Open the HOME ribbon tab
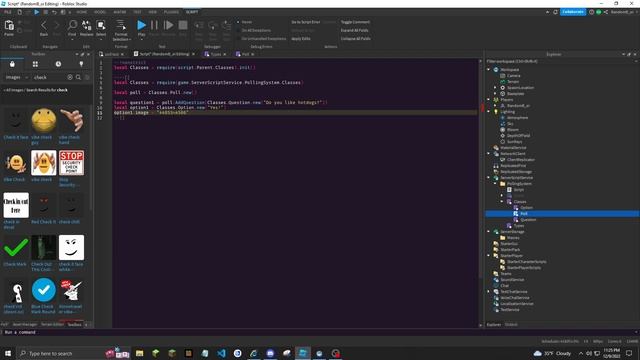The height and width of the screenshot is (360, 640). pos(82,12)
